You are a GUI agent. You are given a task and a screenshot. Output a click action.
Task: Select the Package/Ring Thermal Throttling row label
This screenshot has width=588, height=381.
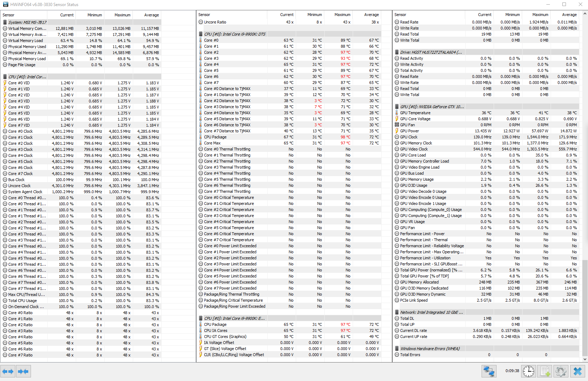[x=231, y=294]
